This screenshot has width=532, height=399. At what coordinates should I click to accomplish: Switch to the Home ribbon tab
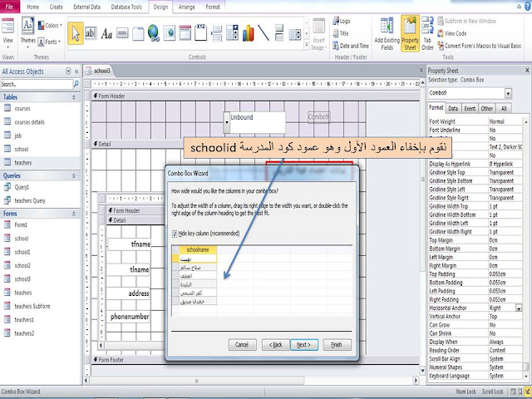point(33,7)
